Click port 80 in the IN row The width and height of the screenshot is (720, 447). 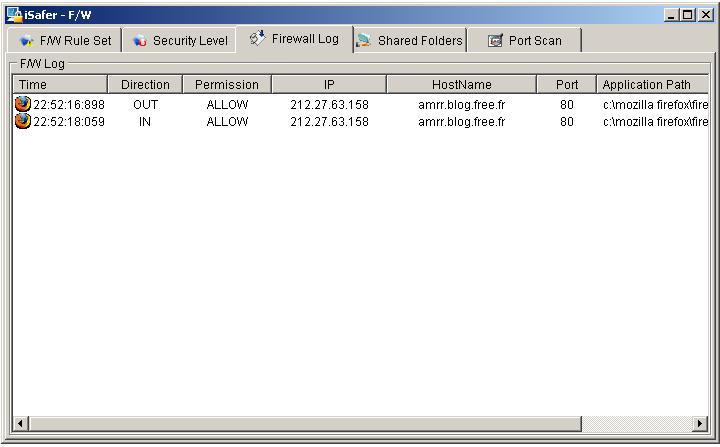[567, 122]
